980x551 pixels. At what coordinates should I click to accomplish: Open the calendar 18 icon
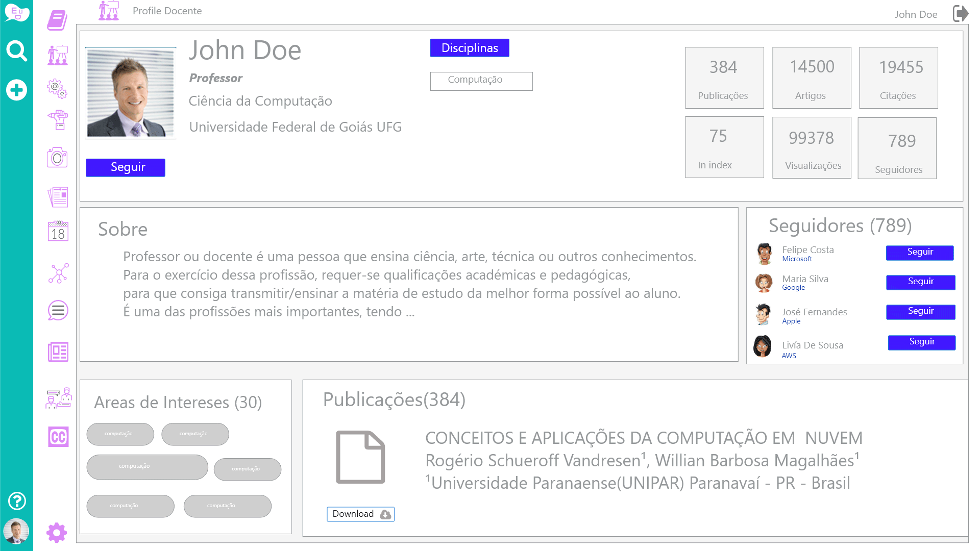(58, 232)
